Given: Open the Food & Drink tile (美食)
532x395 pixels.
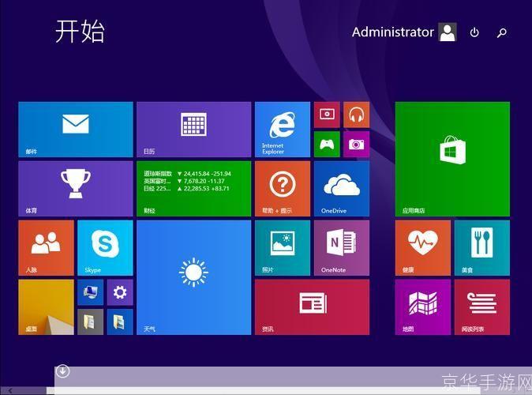Looking at the screenshot, I should point(481,248).
